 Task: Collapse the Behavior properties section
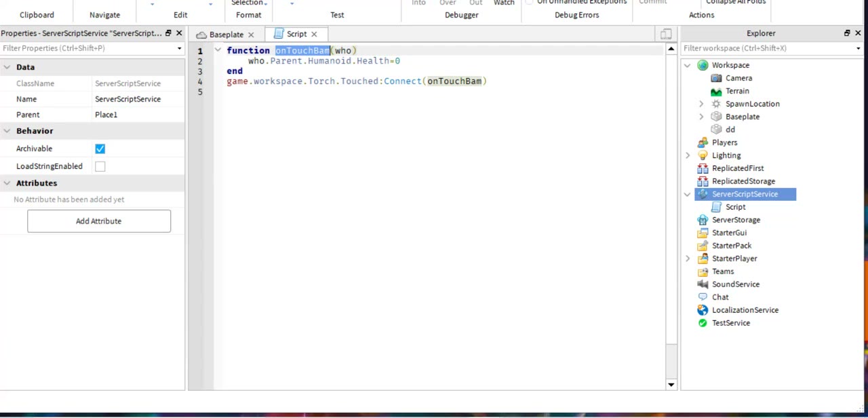[7, 131]
